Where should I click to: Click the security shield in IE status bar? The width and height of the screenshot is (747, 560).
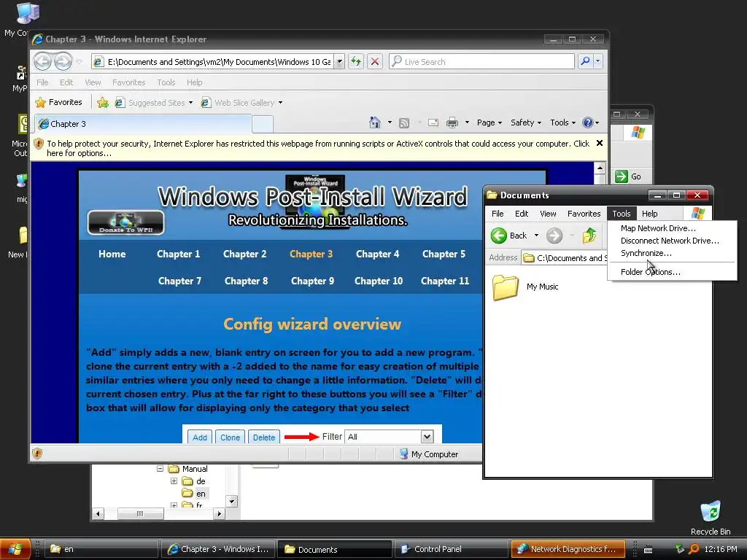click(x=37, y=454)
